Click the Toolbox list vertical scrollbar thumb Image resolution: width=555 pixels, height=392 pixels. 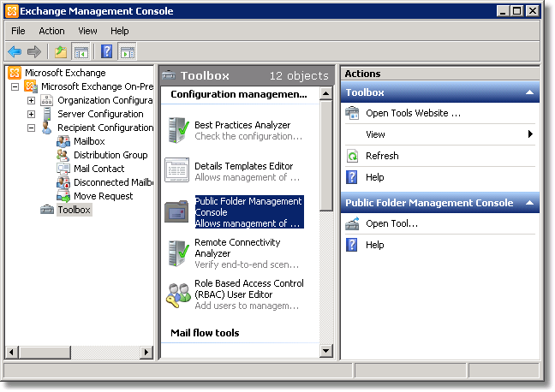(x=325, y=155)
